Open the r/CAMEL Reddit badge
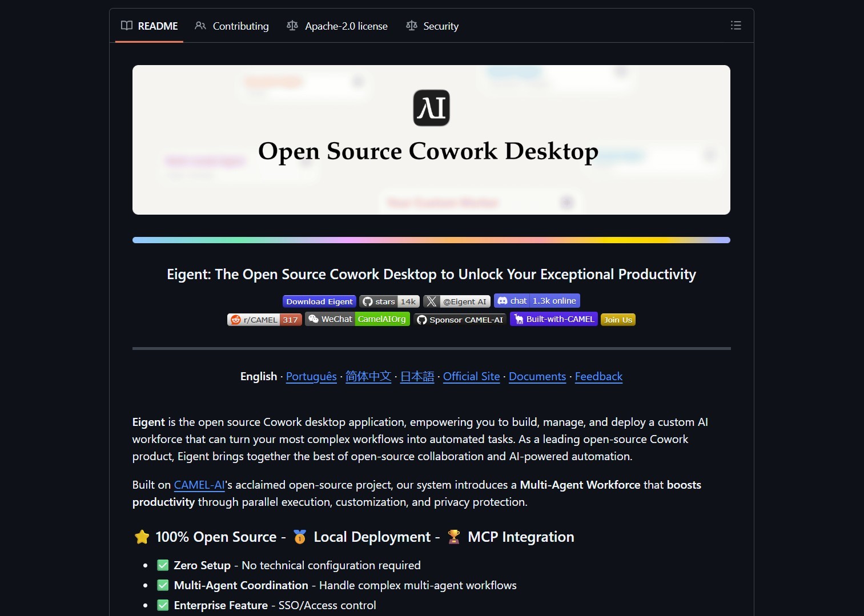The image size is (864, 616). pos(264,320)
